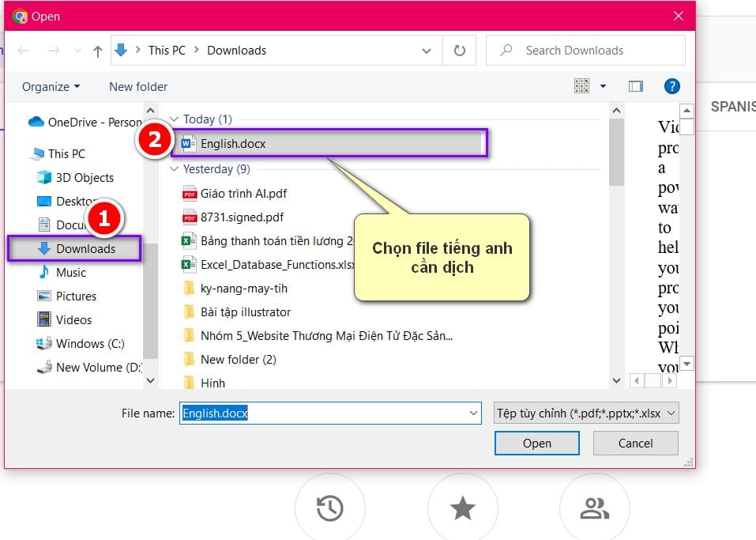756x540 pixels.
Task: Go back with the Back arrow
Action: coord(24,51)
